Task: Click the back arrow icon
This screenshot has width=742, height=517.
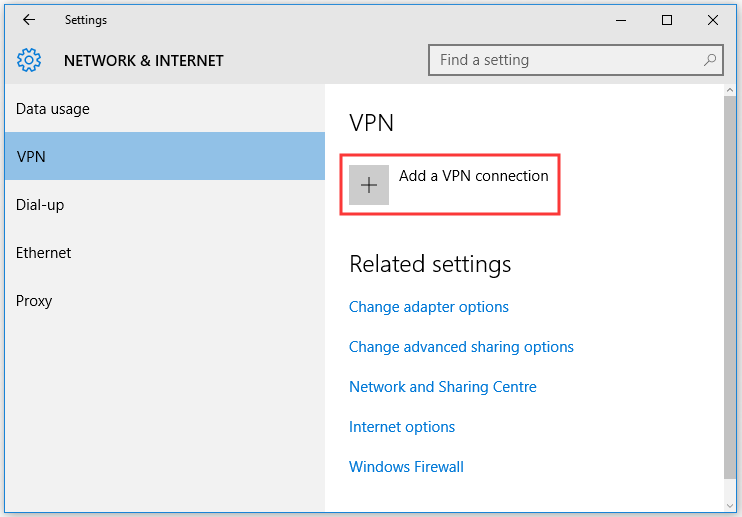Action: pyautogui.click(x=29, y=20)
